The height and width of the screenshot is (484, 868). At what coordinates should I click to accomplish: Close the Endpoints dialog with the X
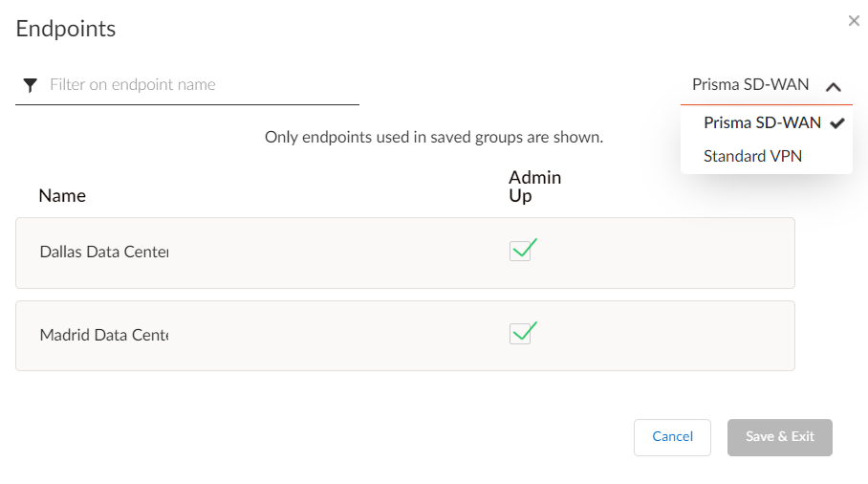[854, 20]
